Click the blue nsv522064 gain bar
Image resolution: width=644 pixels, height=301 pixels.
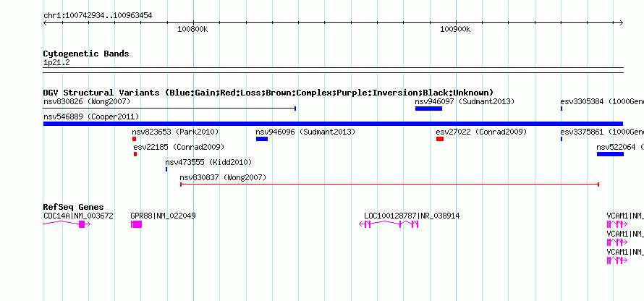[x=610, y=154]
